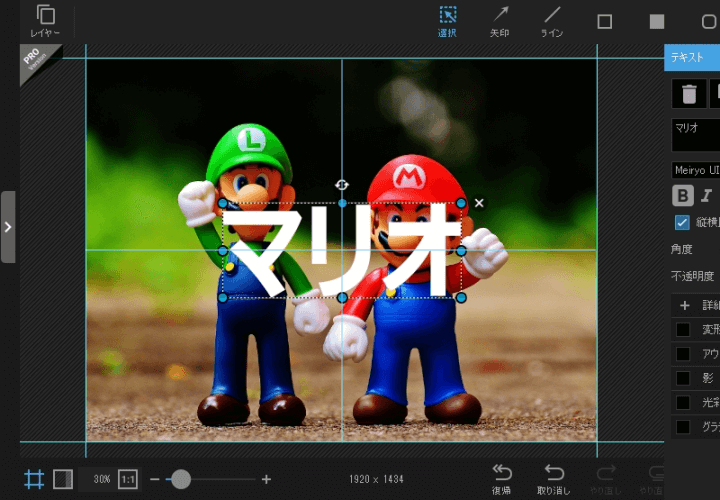Enable the 光彩 glow checkbox
The height and width of the screenshot is (500, 720).
pos(683,403)
